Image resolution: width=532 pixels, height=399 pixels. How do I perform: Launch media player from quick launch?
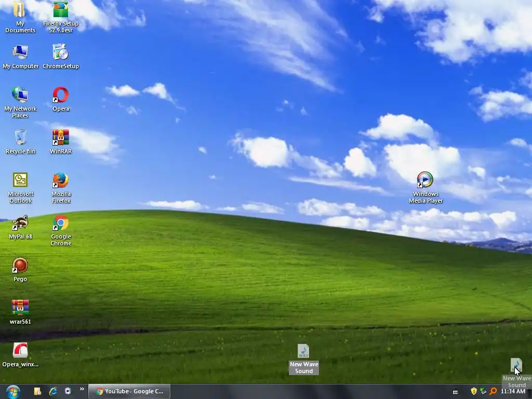pyautogui.click(x=68, y=391)
